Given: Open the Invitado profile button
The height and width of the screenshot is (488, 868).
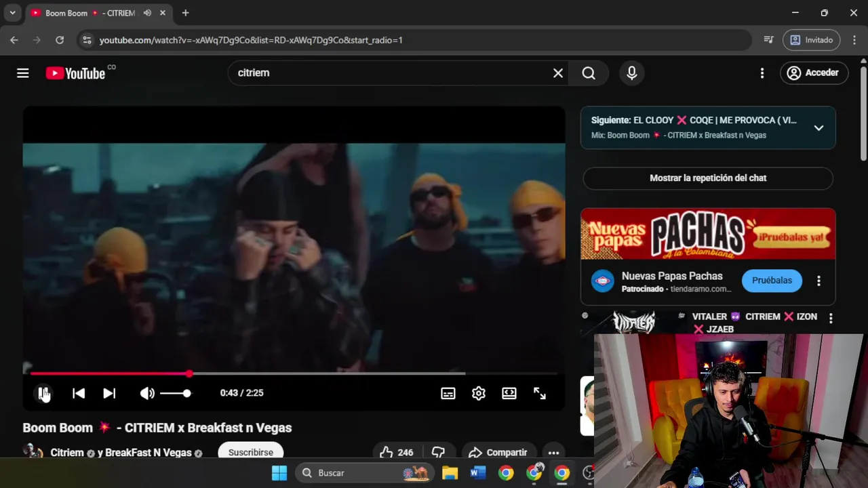Looking at the screenshot, I should pos(812,40).
